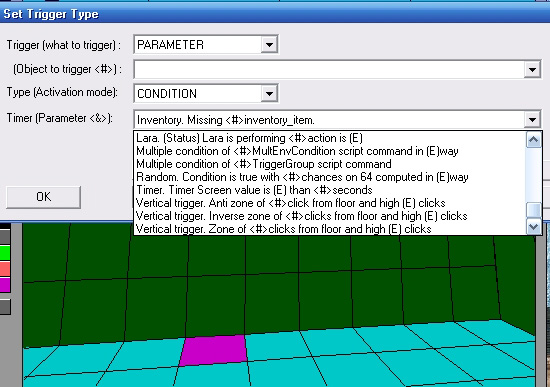This screenshot has height=387, width=550.
Task: Click the list scrollbar up arrow
Action: 534,140
